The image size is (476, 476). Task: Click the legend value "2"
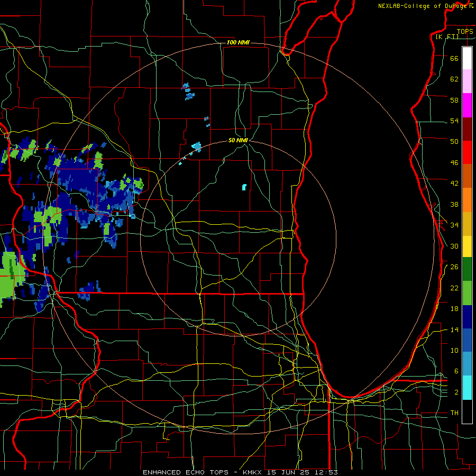coord(456,392)
